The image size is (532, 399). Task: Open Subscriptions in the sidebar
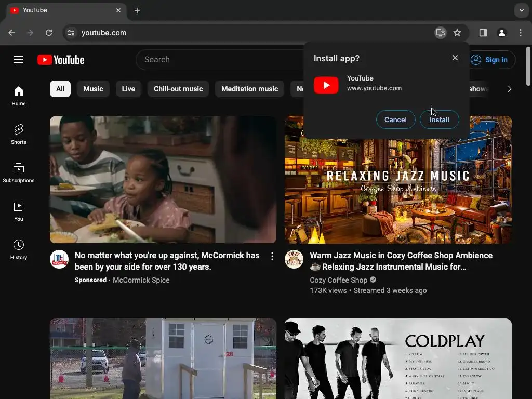(19, 172)
